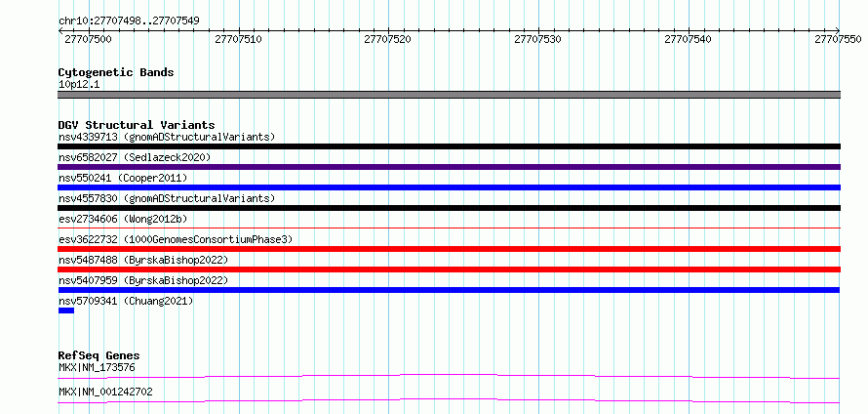Open the MKX|NM_001242702 transcript label
Viewport: 868px width, 414px height.
(105, 393)
